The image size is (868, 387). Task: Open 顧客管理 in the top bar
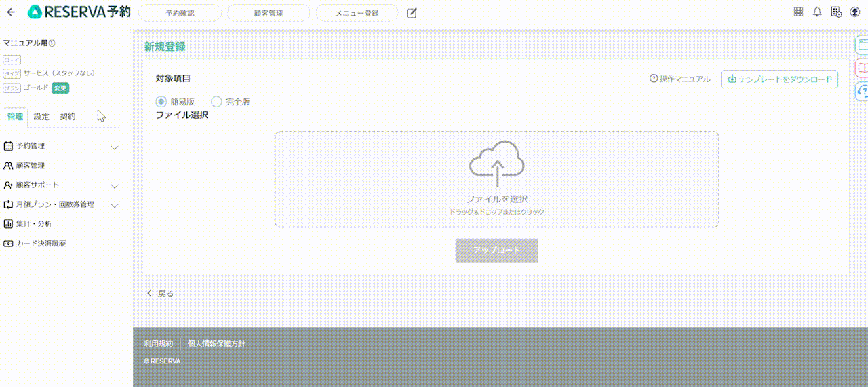pos(269,13)
